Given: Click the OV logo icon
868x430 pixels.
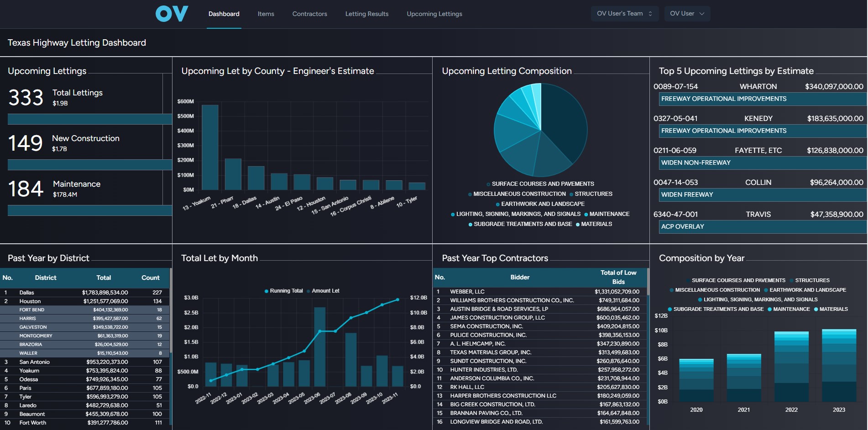Looking at the screenshot, I should [x=172, y=14].
